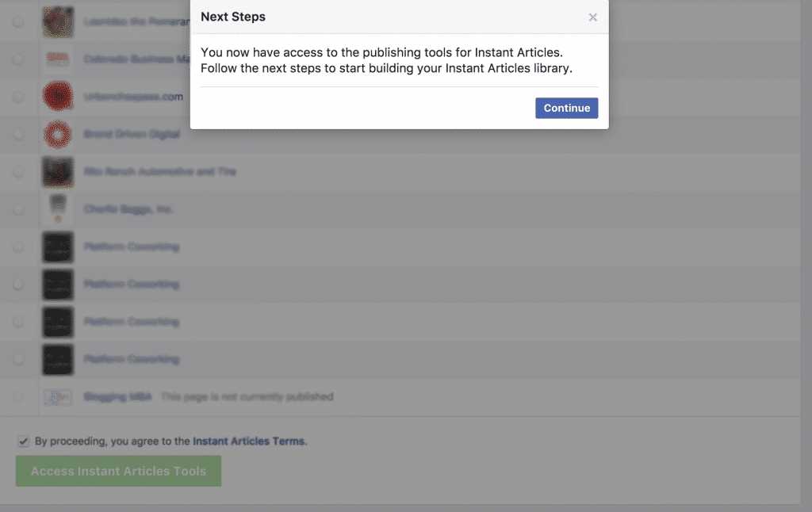Click the Colorado Business page logo icon
Viewport: 812px width, 512px height.
(58, 59)
